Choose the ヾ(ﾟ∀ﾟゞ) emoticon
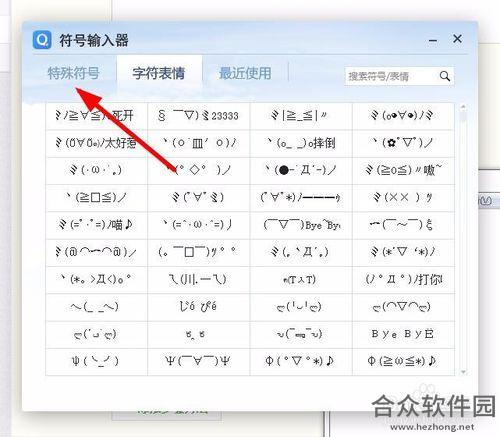 coord(199,198)
